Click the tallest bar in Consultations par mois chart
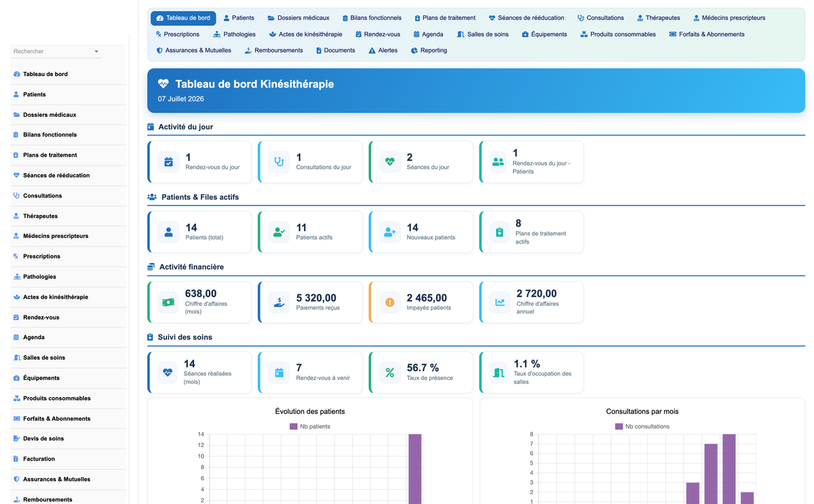This screenshot has width=814, height=504. tap(729, 469)
